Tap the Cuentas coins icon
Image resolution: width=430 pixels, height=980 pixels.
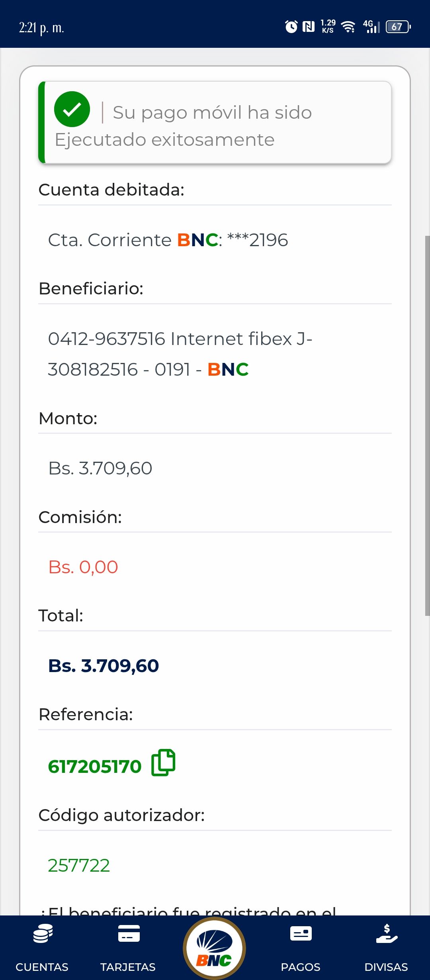coord(43,934)
